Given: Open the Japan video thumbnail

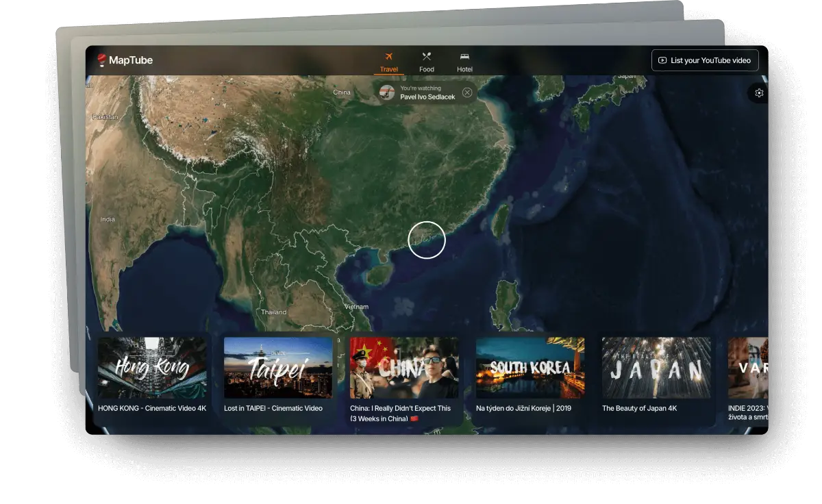Looking at the screenshot, I should 656,368.
